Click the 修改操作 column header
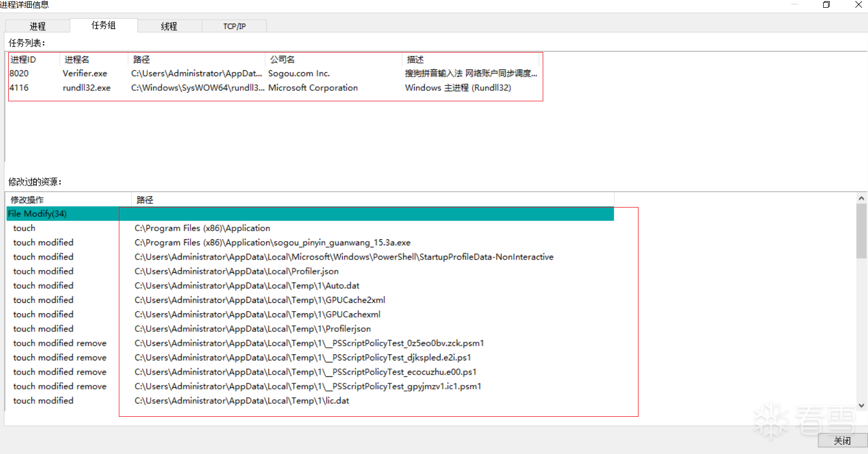The height and width of the screenshot is (454, 868). click(x=27, y=200)
